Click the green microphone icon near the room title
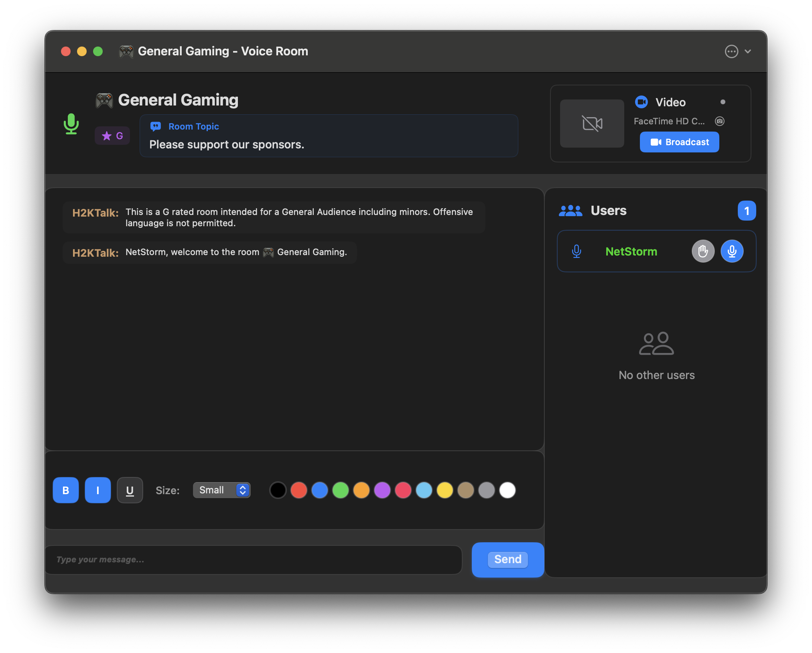 71,125
